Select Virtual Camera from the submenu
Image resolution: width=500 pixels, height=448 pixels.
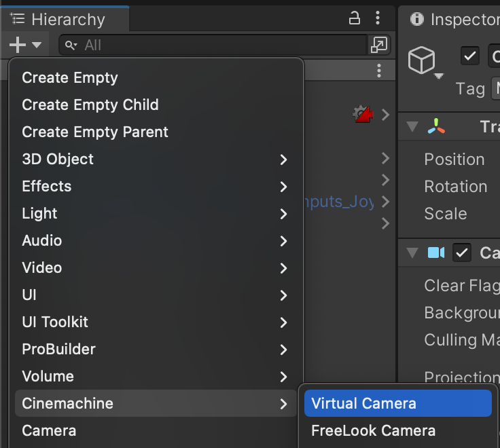(x=397, y=403)
